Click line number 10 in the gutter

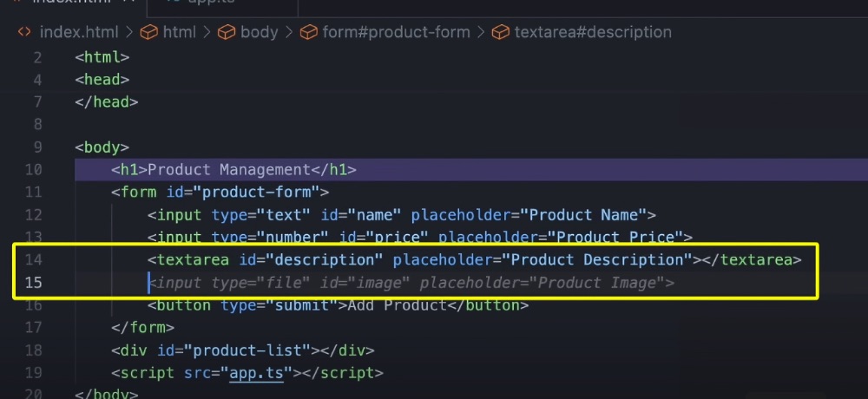pos(33,170)
